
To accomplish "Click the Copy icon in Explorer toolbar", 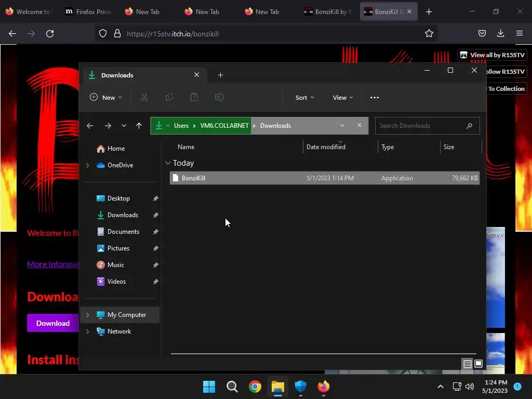I will [x=169, y=97].
